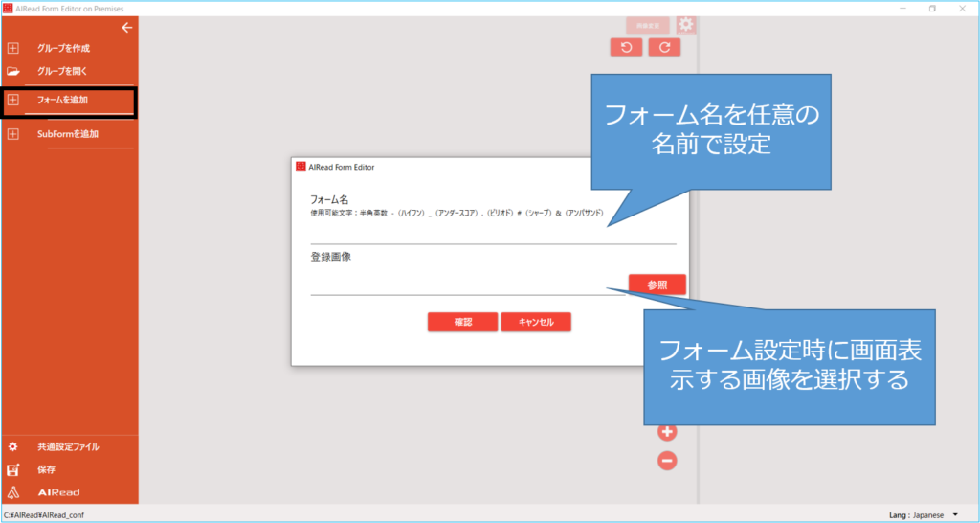Image resolution: width=980 pixels, height=523 pixels.
Task: Open the settings gear at top right
Action: click(x=686, y=25)
